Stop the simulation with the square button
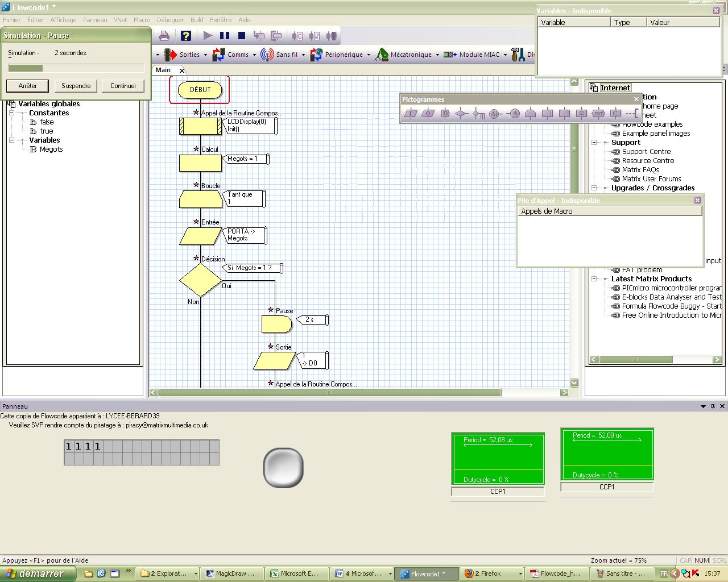This screenshot has width=728, height=582. point(242,36)
